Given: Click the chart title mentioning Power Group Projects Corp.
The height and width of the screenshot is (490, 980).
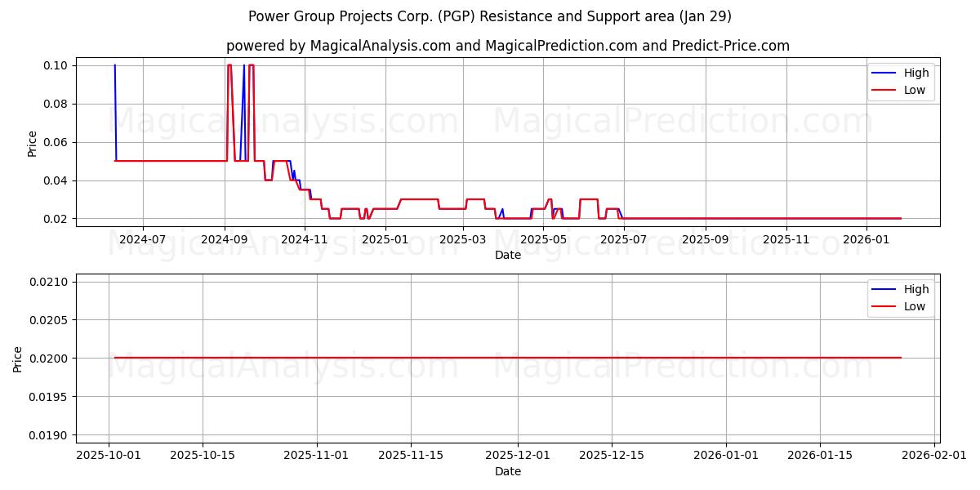Looking at the screenshot, I should click(490, 16).
